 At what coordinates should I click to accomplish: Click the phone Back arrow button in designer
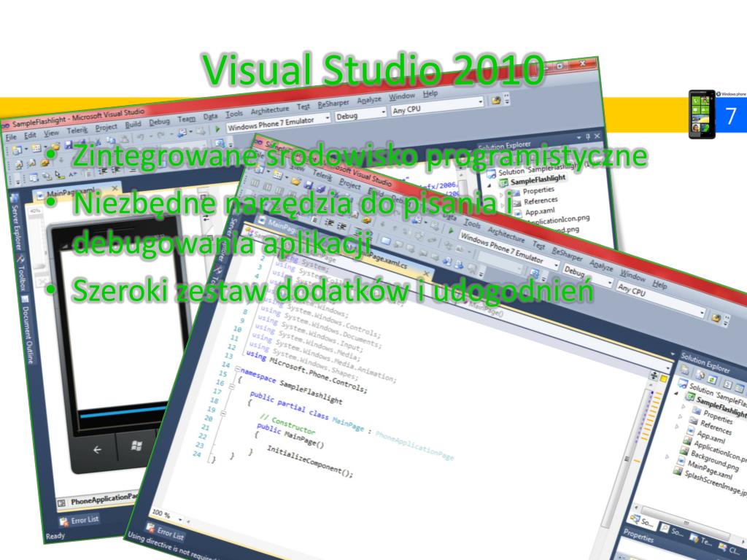pyautogui.click(x=97, y=449)
